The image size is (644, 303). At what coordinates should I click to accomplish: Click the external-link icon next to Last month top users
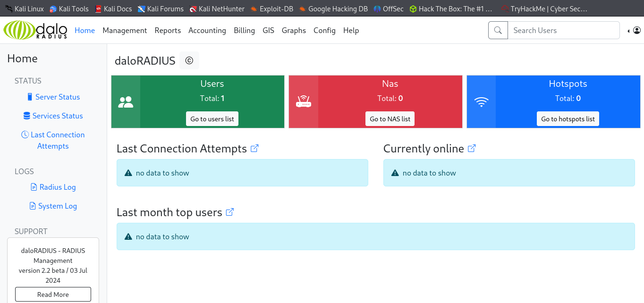point(229,211)
